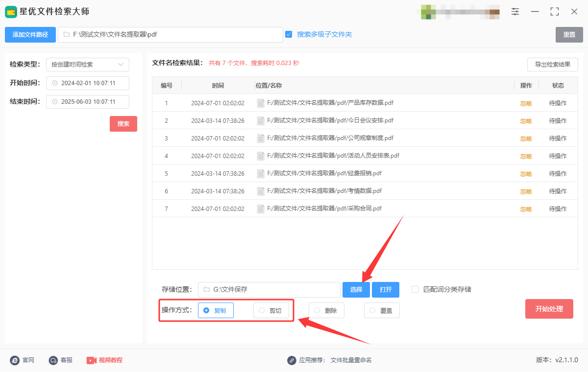Click 结束时间 date input field
Screen dimensions: 588x372
[88, 102]
